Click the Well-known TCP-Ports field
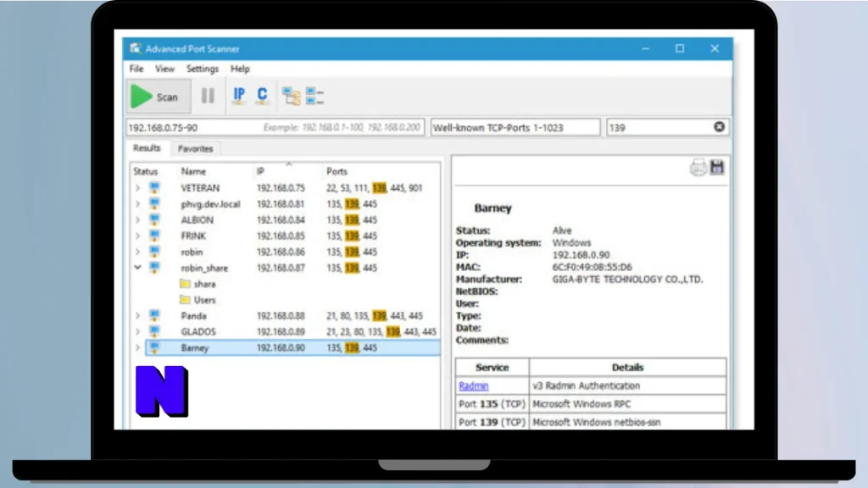 (x=515, y=127)
